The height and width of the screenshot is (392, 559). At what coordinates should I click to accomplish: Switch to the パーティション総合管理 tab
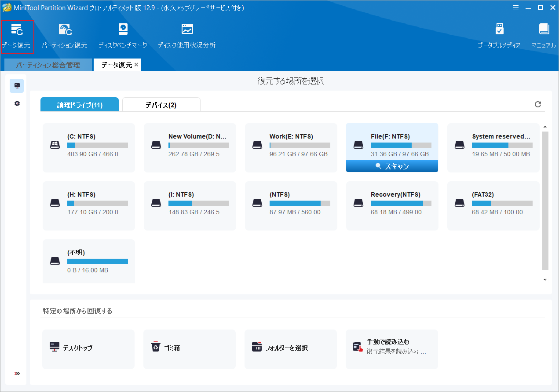click(x=48, y=65)
